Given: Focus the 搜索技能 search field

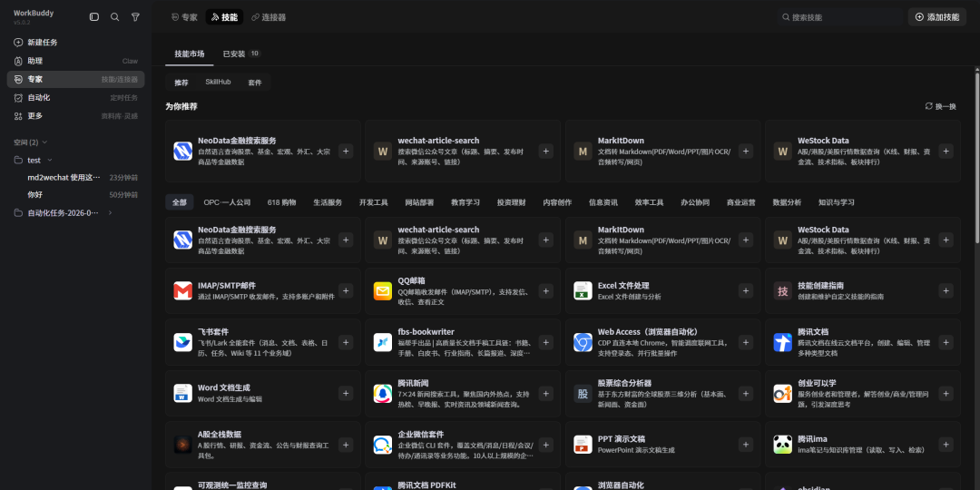Looking at the screenshot, I should [x=839, y=17].
